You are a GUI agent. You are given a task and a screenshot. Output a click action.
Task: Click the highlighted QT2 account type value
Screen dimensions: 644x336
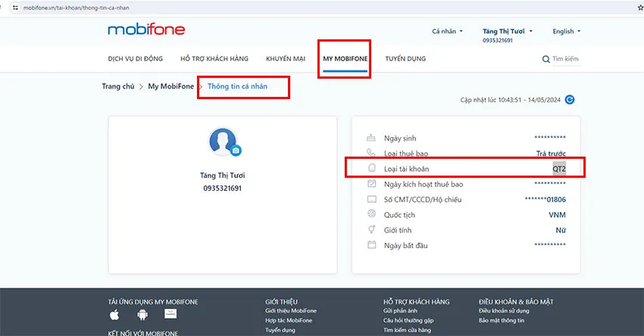(x=559, y=169)
